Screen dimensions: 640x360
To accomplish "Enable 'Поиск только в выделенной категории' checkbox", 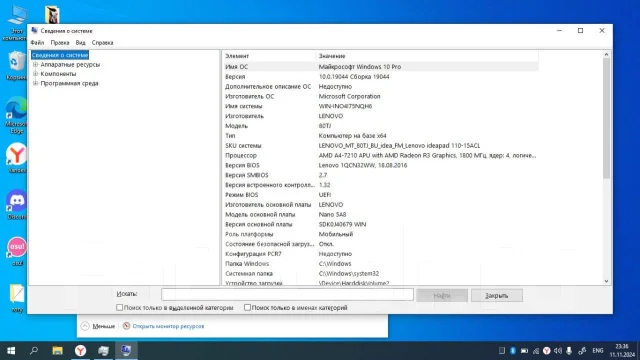I will point(119,307).
